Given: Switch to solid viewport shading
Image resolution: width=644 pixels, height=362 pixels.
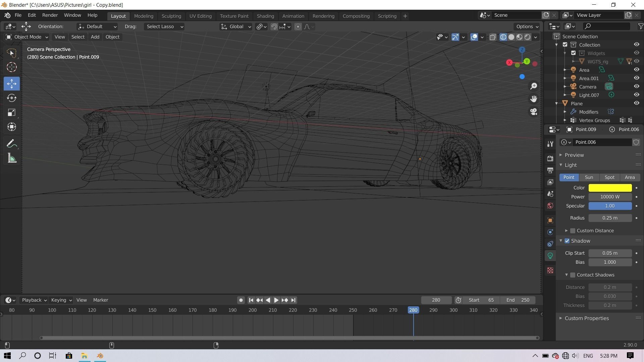Looking at the screenshot, I should [511, 37].
